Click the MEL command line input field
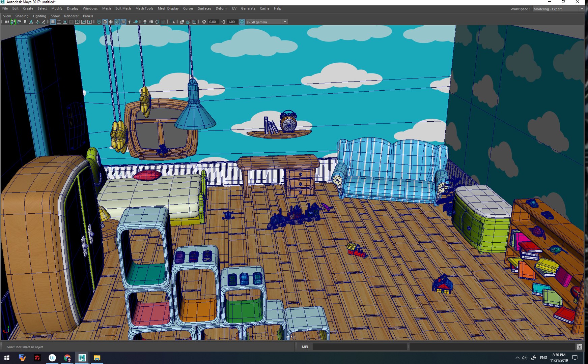This screenshot has height=364, width=588. pos(360,347)
